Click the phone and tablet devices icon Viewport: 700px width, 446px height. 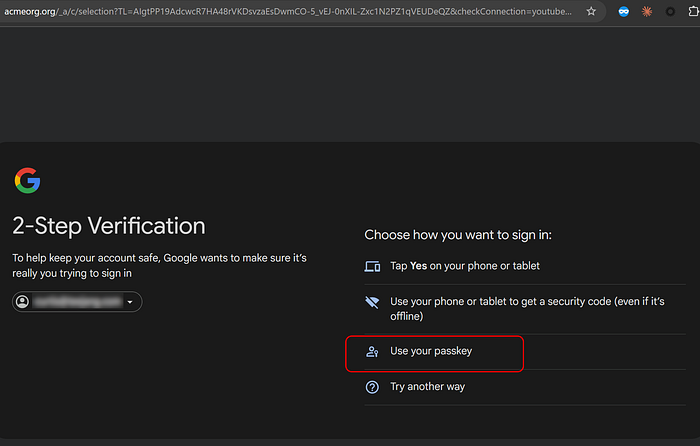coord(372,267)
